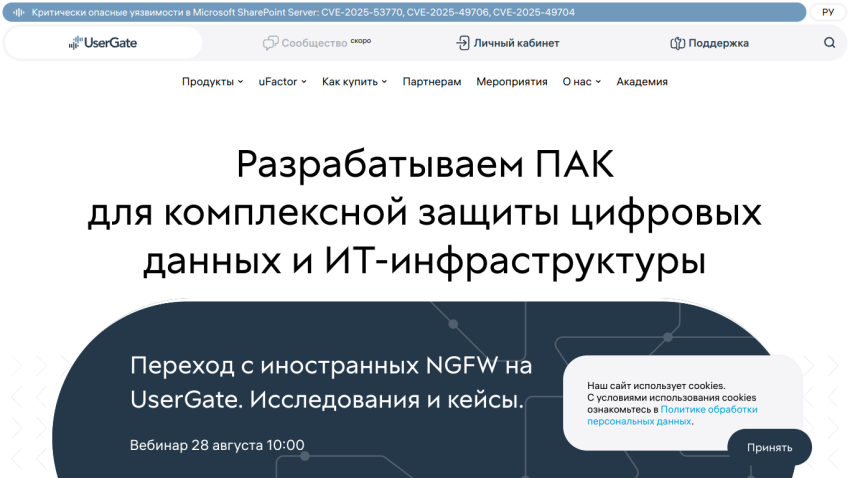850x478 pixels.
Task: Expand the О нас dropdown
Action: click(582, 81)
